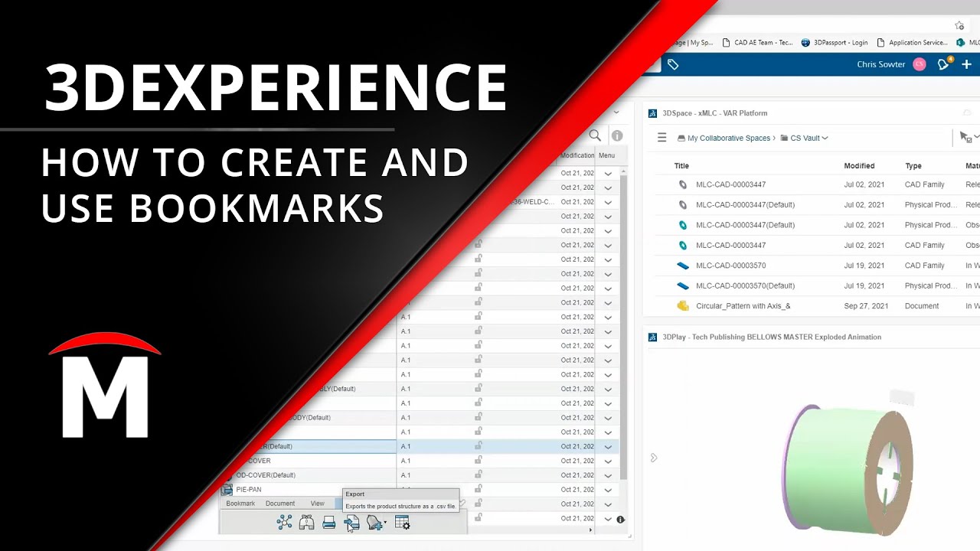The width and height of the screenshot is (980, 551).
Task: Open the notifications bell with badge
Action: point(944,64)
